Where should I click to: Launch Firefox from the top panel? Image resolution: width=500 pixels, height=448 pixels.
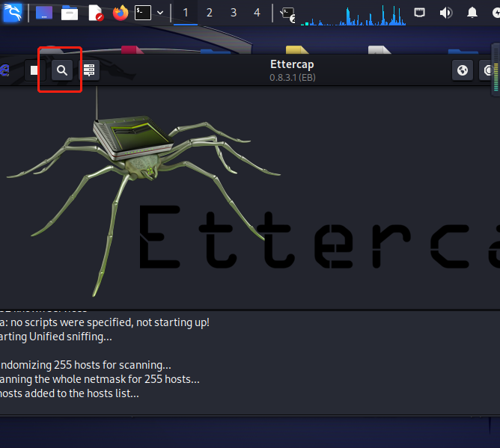[121, 13]
